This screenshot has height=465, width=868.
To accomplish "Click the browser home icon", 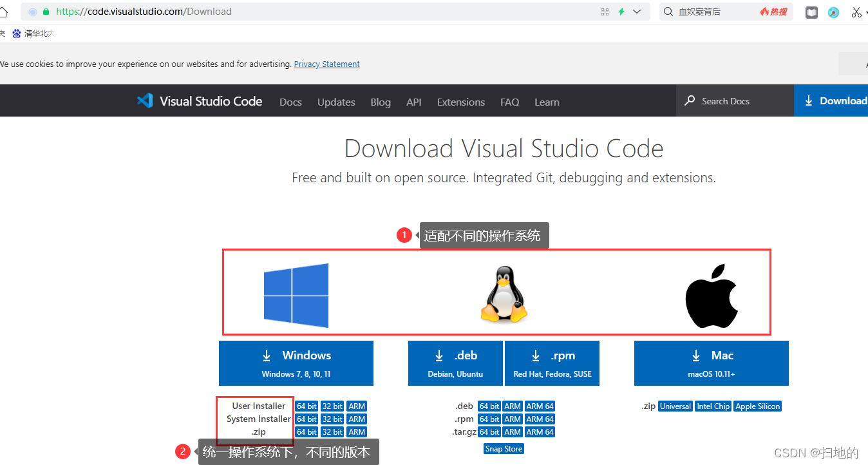I will 3,12.
